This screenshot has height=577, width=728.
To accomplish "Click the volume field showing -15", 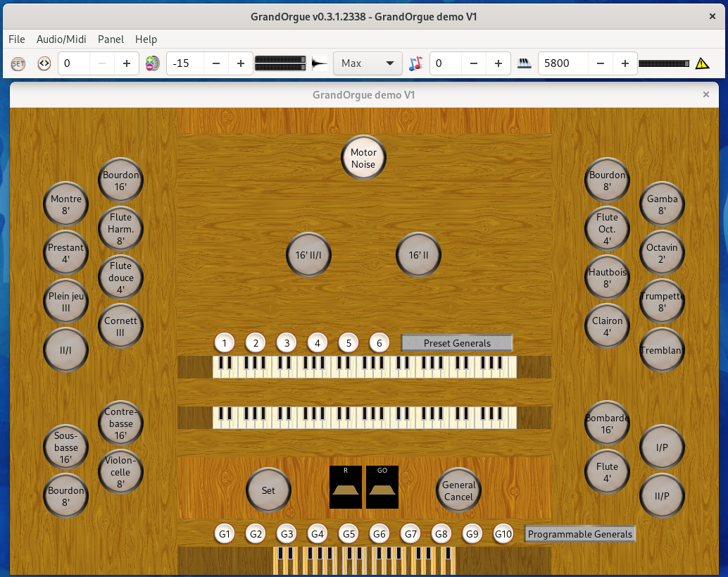I will click(185, 63).
